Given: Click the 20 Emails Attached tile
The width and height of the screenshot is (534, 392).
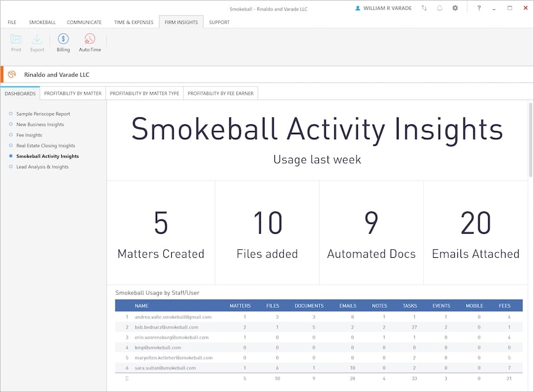Looking at the screenshot, I should pyautogui.click(x=476, y=232).
